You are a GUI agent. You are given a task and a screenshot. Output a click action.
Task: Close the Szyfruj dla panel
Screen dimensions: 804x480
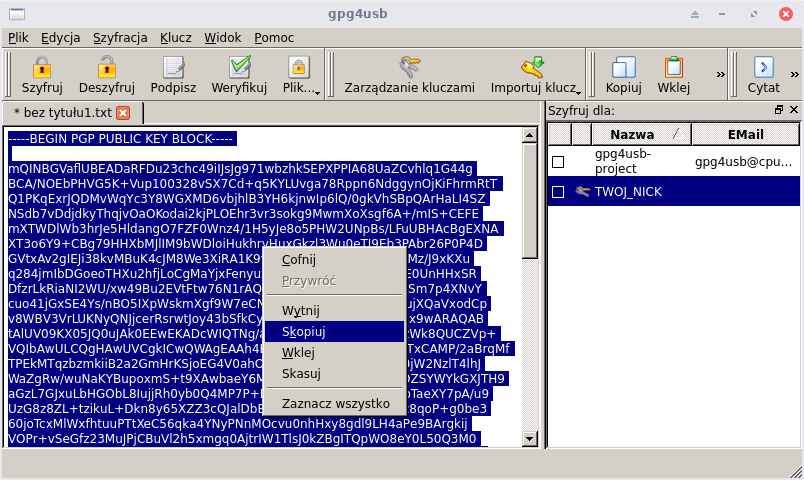(794, 110)
